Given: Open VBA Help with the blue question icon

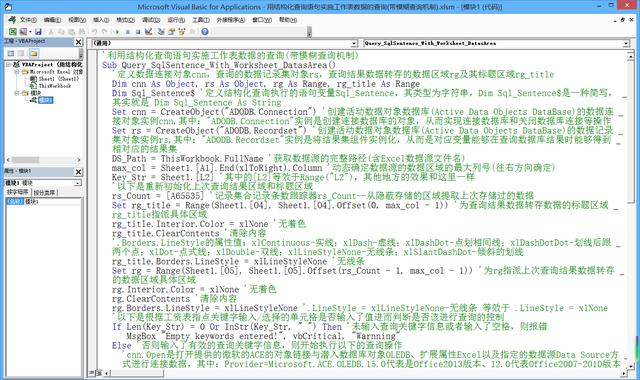Looking at the screenshot, I should (x=205, y=31).
